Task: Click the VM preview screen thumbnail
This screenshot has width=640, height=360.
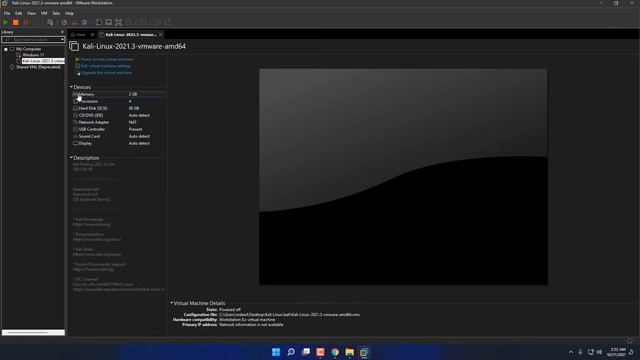Action: point(403,177)
